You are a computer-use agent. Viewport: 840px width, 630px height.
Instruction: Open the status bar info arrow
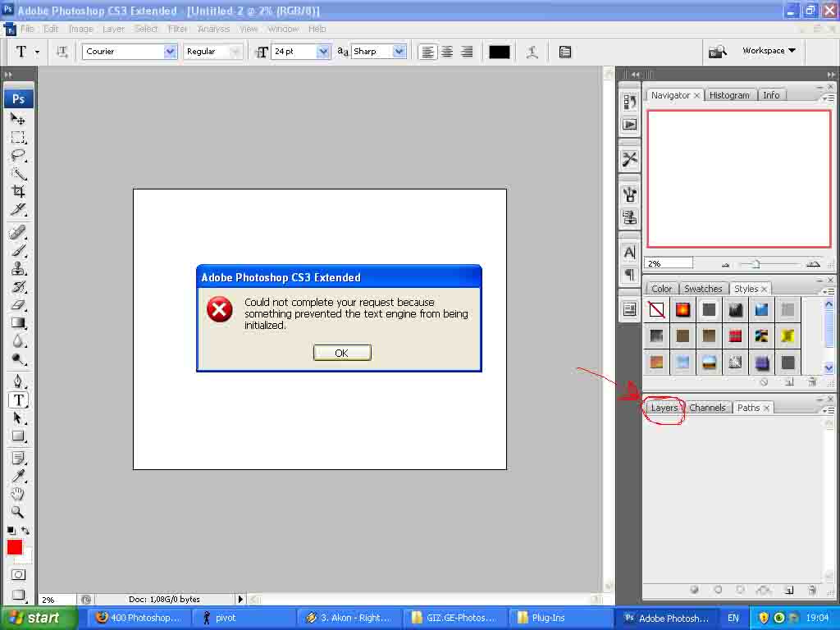click(240, 599)
